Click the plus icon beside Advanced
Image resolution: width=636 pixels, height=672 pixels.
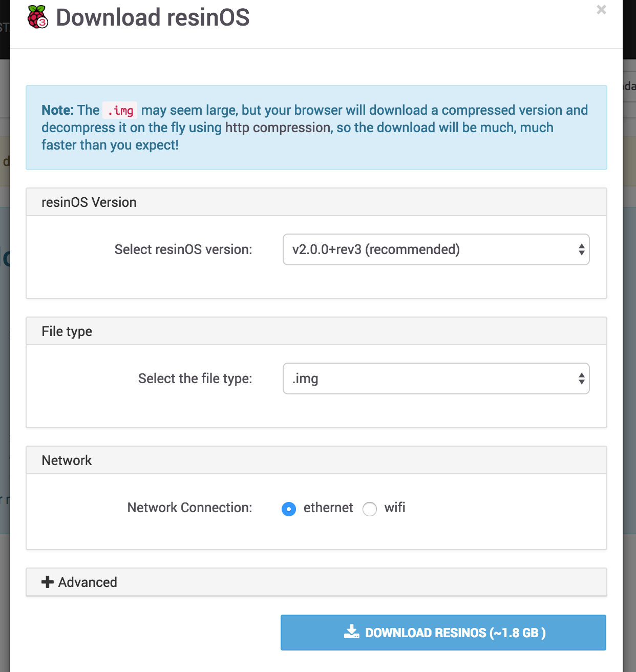pyautogui.click(x=48, y=582)
